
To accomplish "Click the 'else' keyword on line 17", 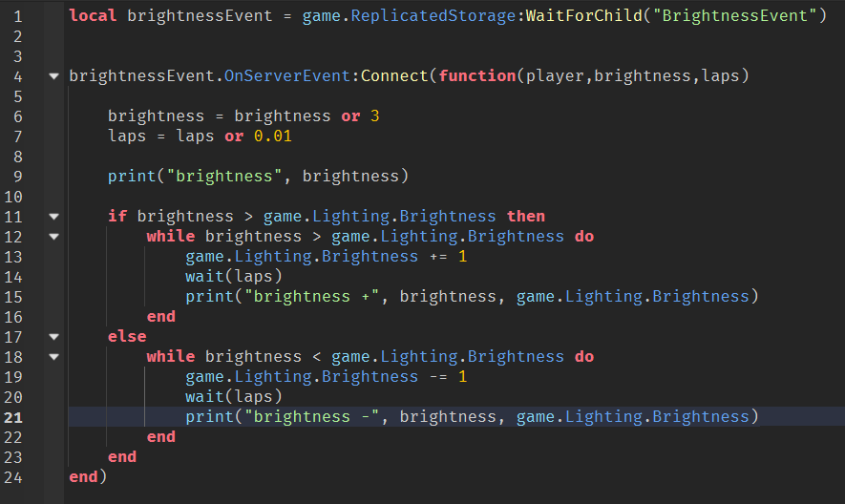I will click(127, 336).
